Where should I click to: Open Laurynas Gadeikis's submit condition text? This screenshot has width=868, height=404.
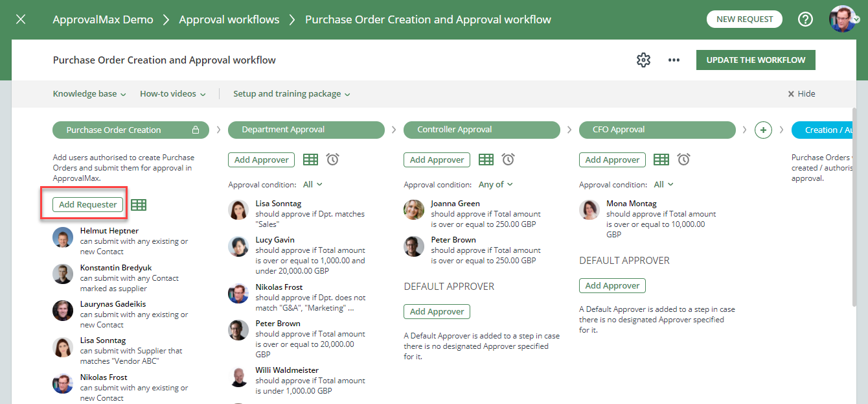(x=134, y=320)
